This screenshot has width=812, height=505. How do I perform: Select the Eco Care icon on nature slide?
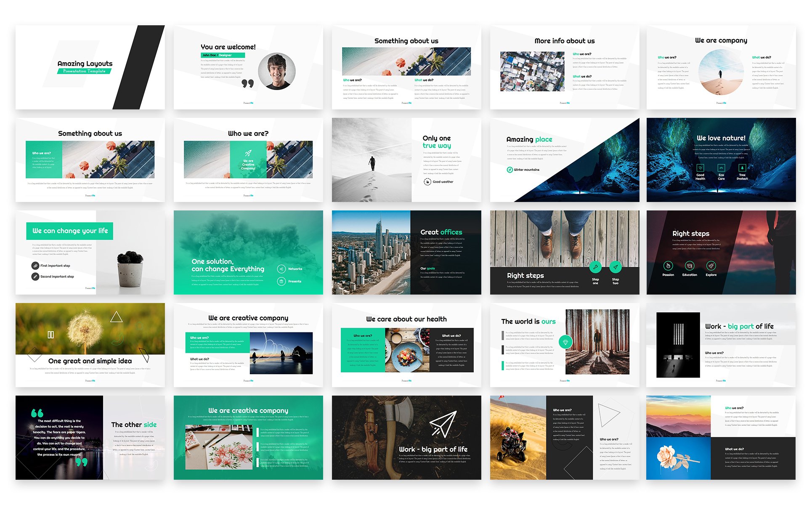coord(721,170)
